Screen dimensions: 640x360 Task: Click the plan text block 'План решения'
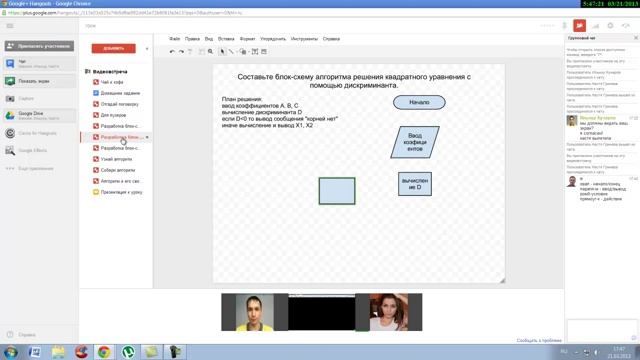[280, 112]
